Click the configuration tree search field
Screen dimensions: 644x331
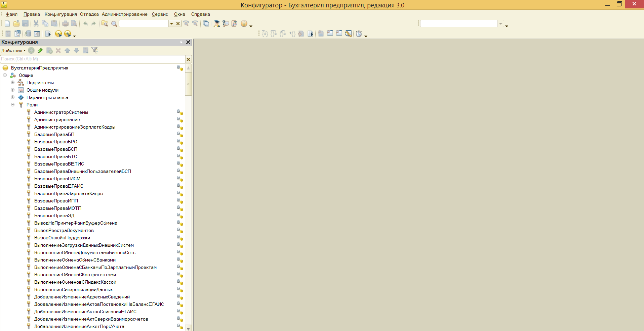92,59
